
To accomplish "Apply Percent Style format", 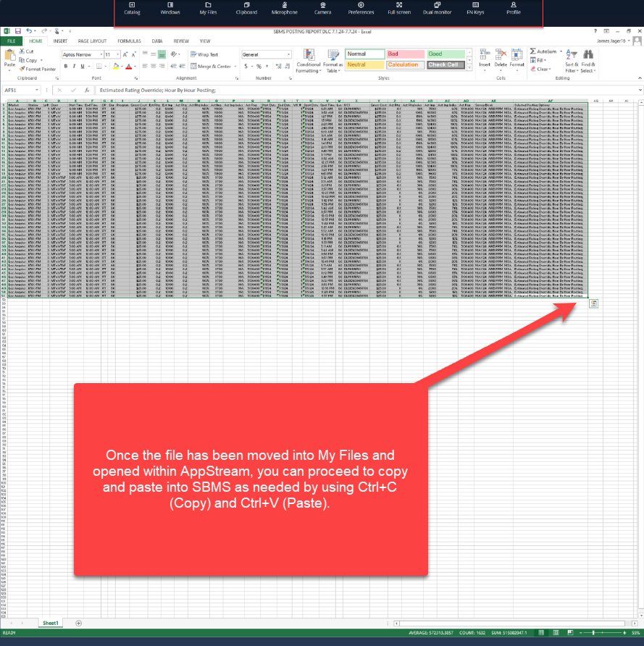I will [259, 67].
